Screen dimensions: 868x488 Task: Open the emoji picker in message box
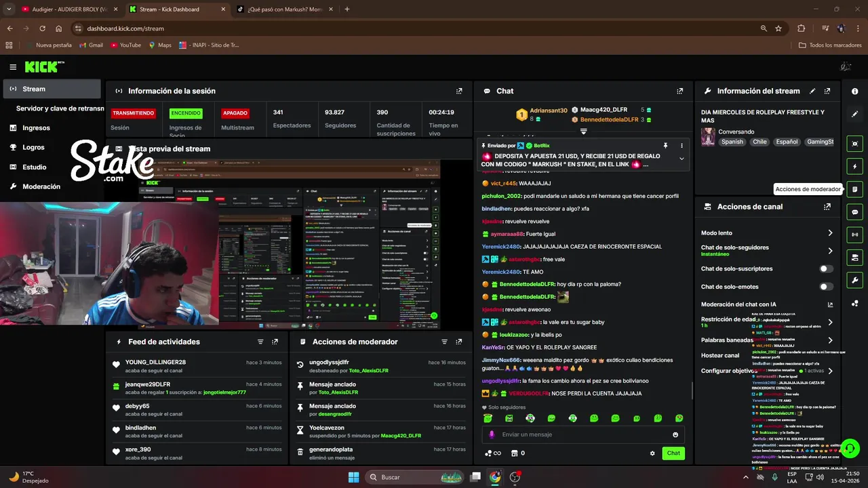coord(675,434)
